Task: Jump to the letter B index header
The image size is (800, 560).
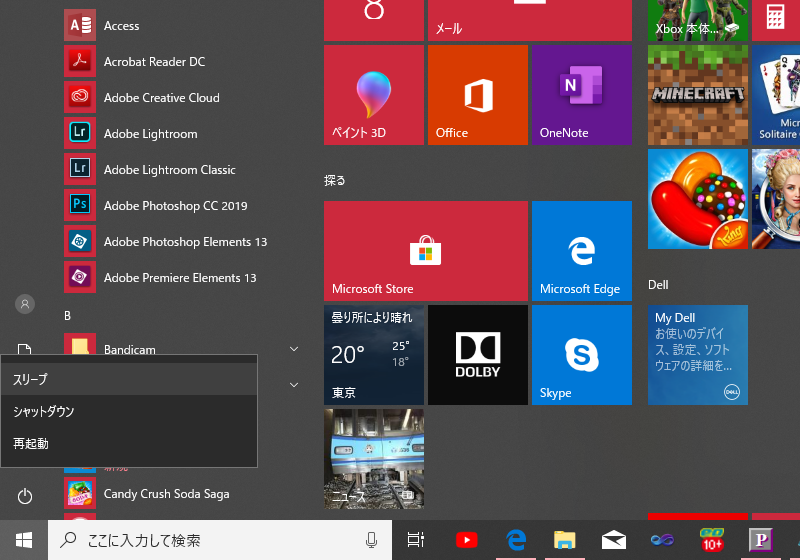Action: [67, 316]
